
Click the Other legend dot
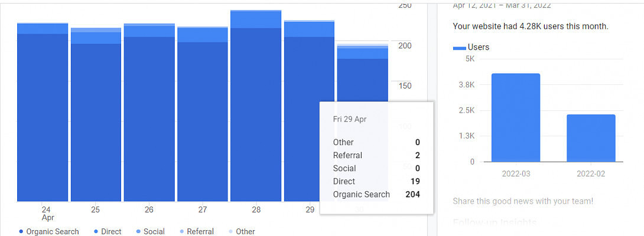(231, 231)
